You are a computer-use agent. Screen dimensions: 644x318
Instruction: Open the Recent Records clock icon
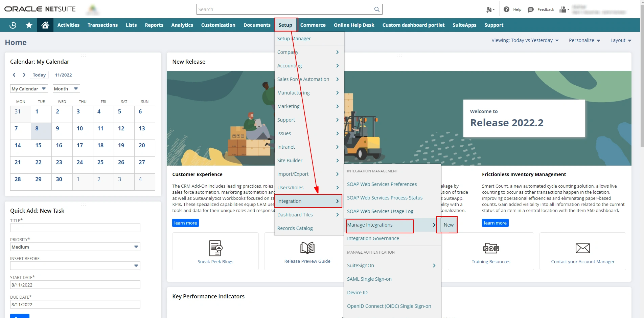[13, 25]
